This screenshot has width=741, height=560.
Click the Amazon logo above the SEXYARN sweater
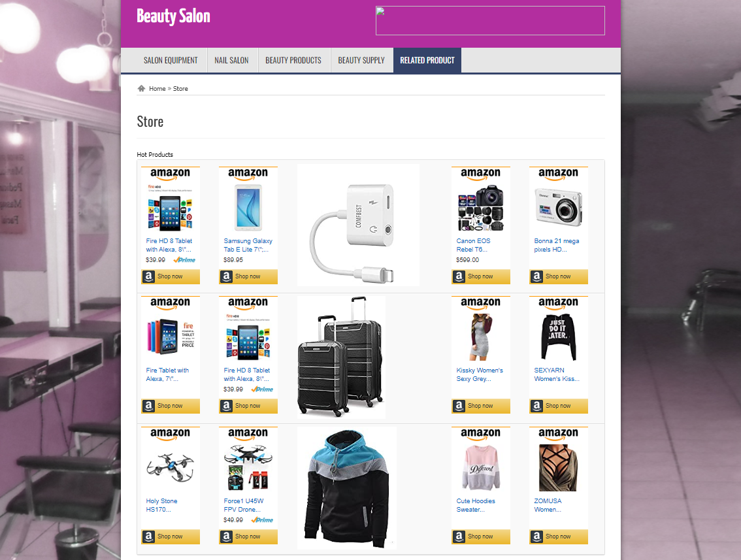(x=558, y=303)
